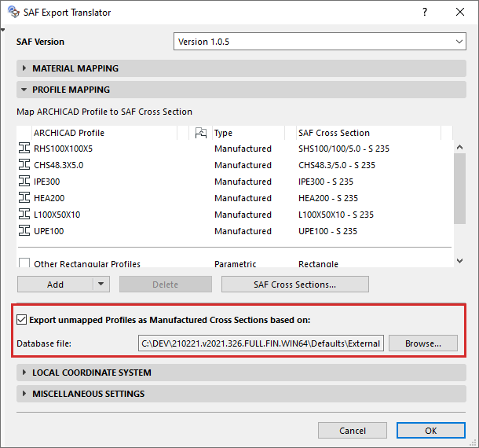Click the HEA200 profile icon
Viewport: 479px width, 448px height.
(24, 197)
